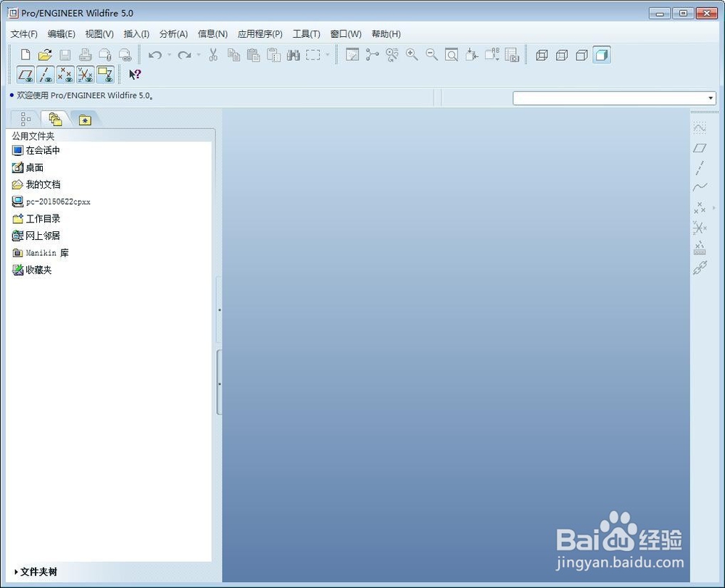Click the Paste clipboard icon
The width and height of the screenshot is (725, 588).
pyautogui.click(x=253, y=55)
